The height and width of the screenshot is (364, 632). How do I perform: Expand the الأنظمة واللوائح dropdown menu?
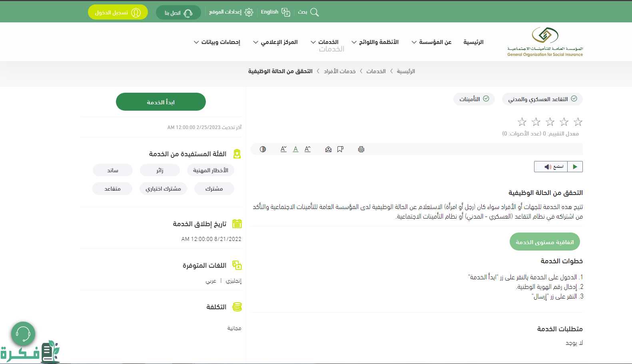point(375,42)
